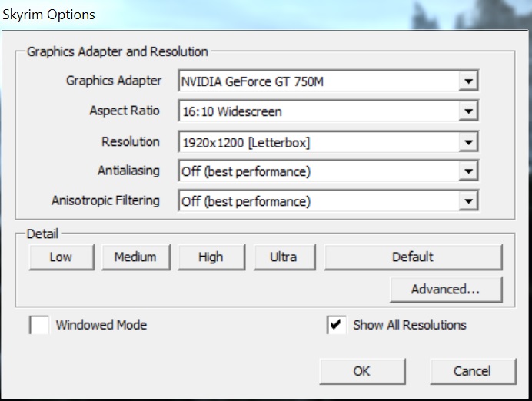The image size is (532, 401).
Task: Cancel the Skyrim Options dialog
Action: click(473, 371)
